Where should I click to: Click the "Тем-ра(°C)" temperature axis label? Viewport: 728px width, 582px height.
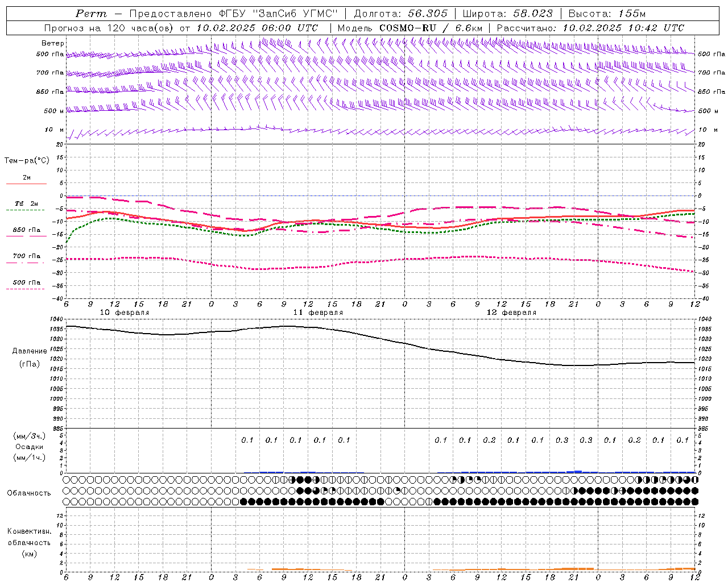[x=27, y=161]
